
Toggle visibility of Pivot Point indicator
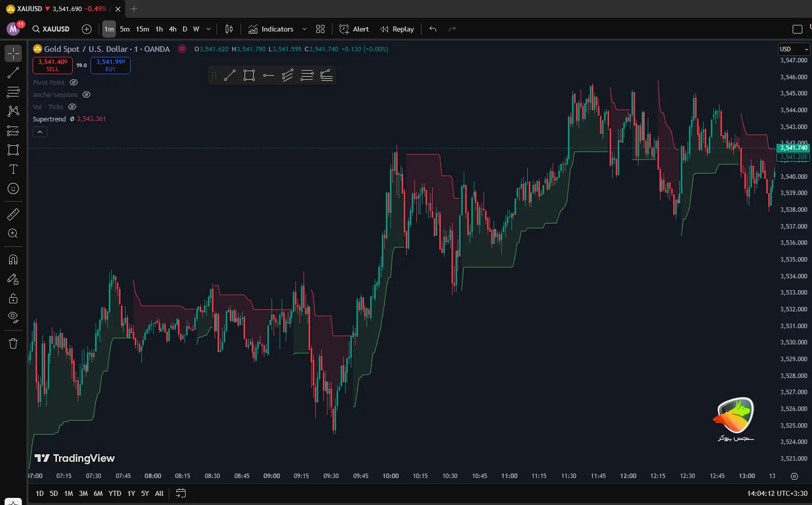74,82
